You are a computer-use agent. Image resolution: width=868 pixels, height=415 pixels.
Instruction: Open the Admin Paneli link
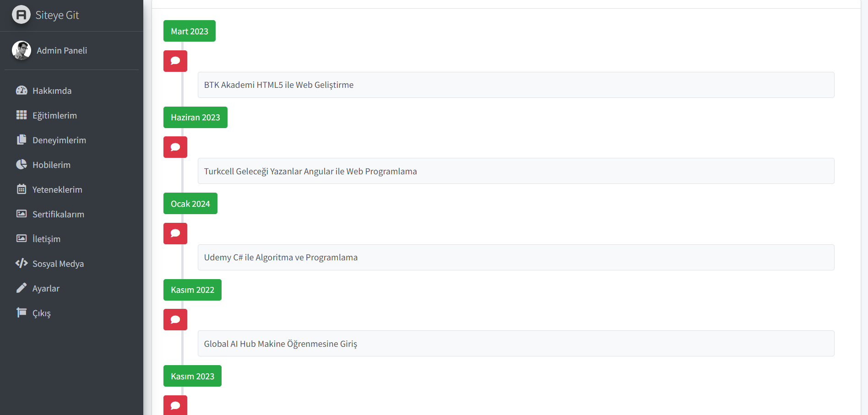[62, 50]
